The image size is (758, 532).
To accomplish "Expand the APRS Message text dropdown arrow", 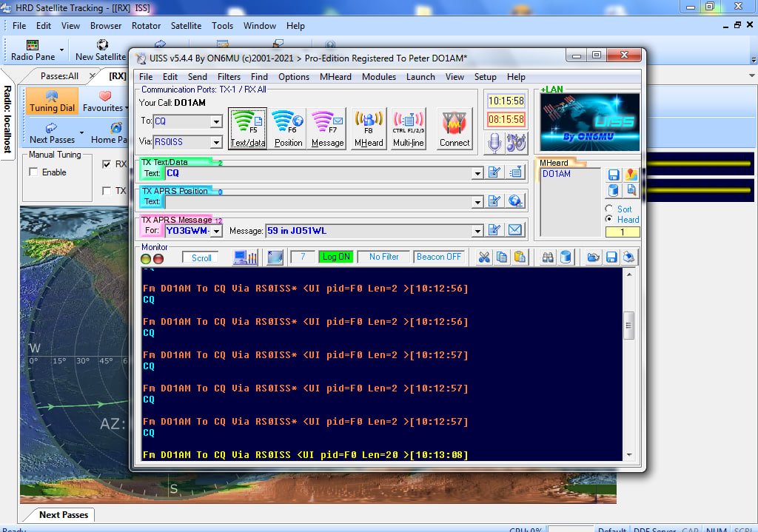I will pyautogui.click(x=477, y=231).
